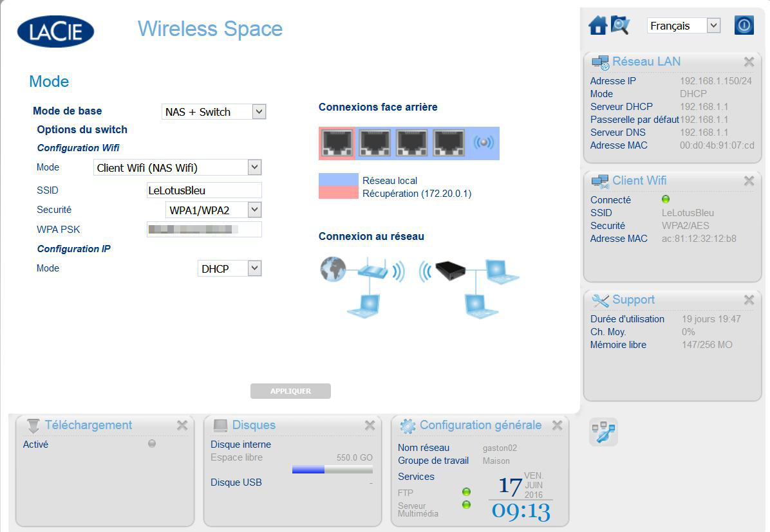This screenshot has height=532, width=770.
Task: Click the Téléchargement widget title
Action: pos(88,425)
